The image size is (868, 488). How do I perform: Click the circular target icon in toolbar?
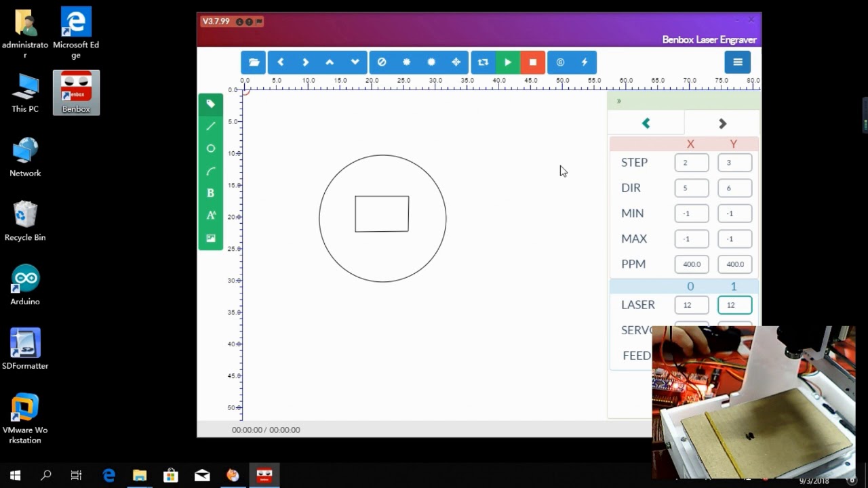click(x=560, y=62)
